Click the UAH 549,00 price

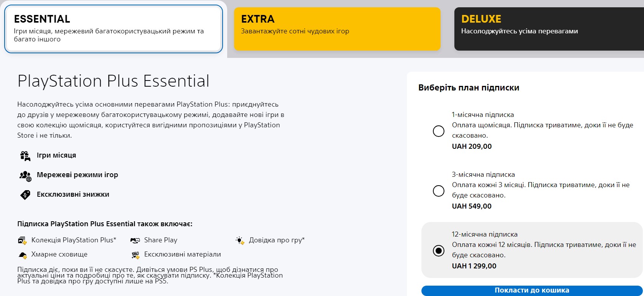472,206
